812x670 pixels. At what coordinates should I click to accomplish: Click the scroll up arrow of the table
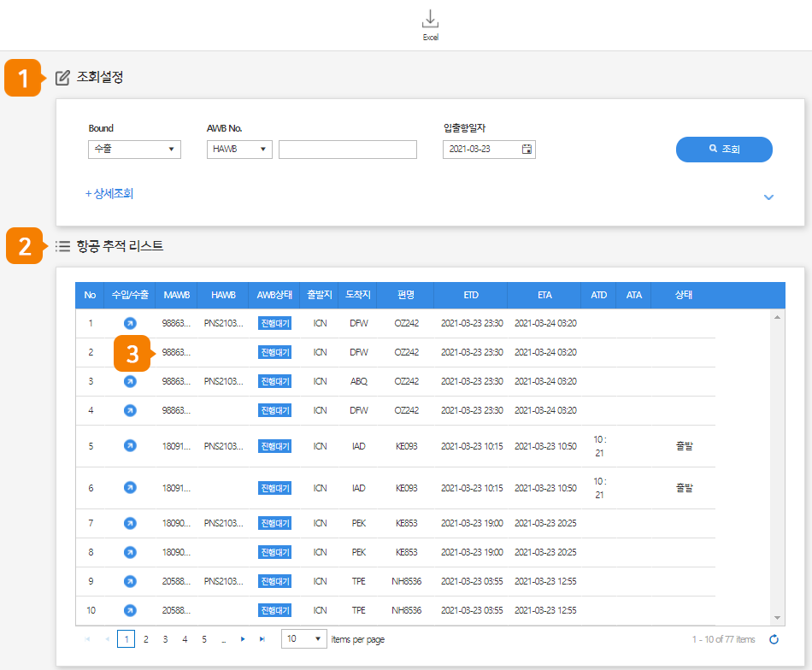click(x=777, y=317)
